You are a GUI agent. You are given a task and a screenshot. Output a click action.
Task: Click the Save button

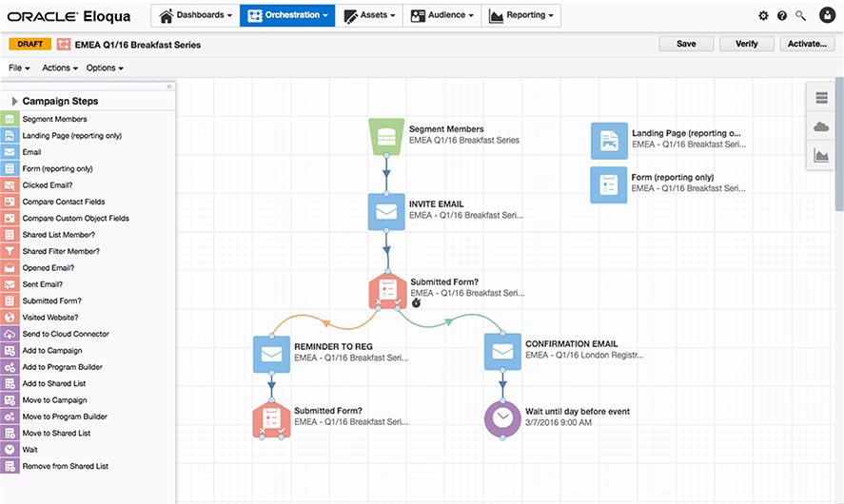click(686, 44)
